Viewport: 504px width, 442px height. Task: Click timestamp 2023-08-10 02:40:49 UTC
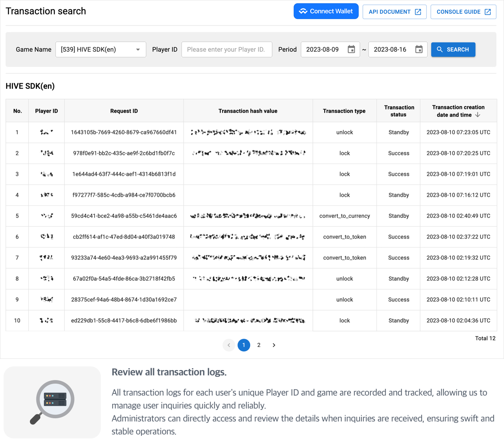[458, 216]
